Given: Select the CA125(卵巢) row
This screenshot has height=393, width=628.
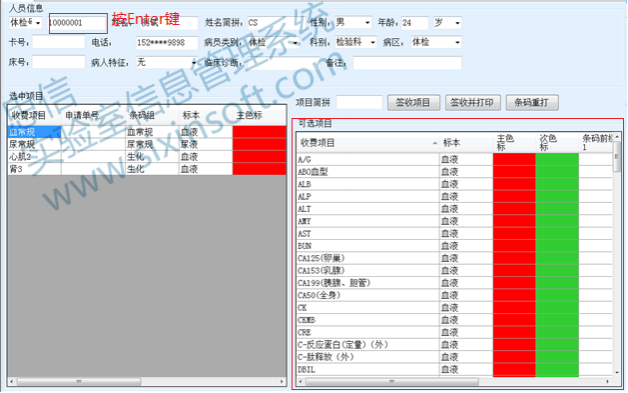Looking at the screenshot, I should pyautogui.click(x=455, y=258).
